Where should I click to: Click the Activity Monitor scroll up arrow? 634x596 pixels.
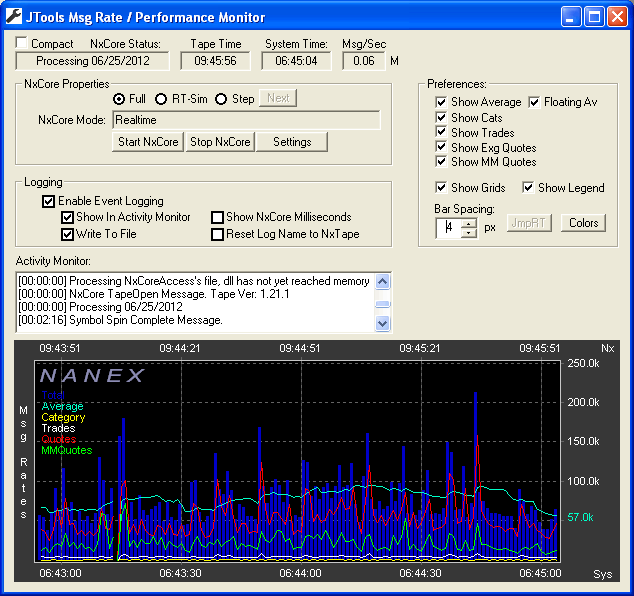(383, 281)
